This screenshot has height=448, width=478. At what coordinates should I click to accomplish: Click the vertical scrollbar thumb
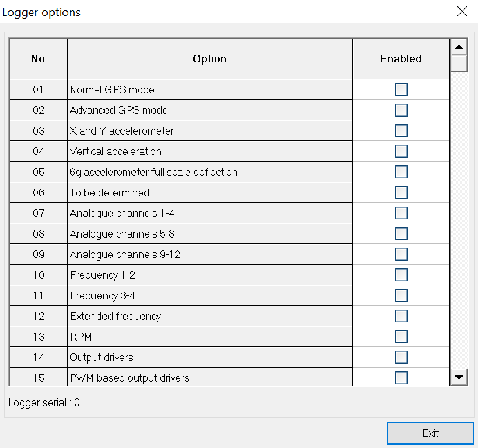pos(459,63)
